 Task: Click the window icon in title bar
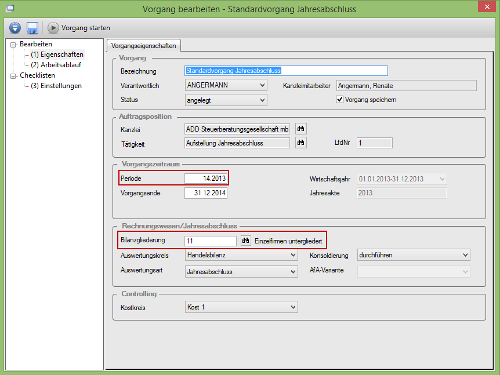click(10, 8)
